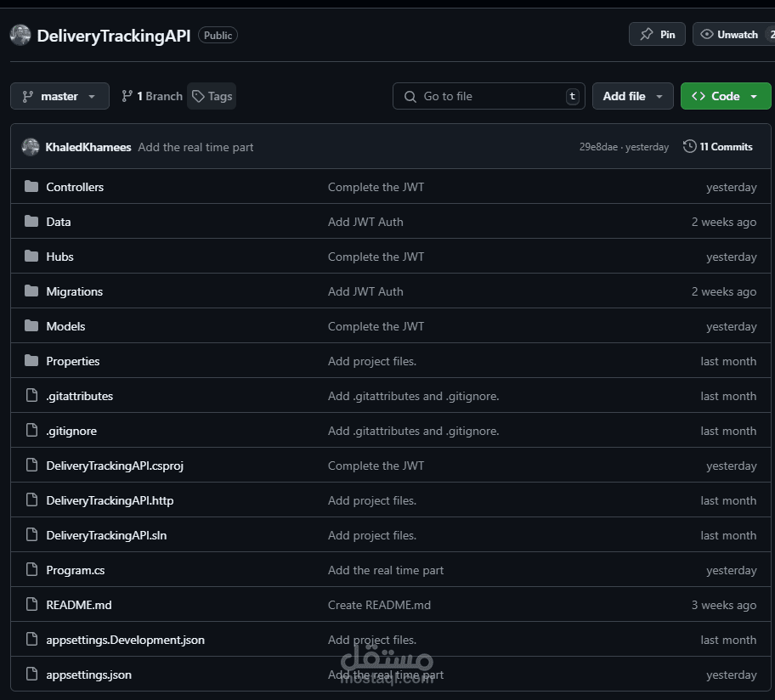Click inside the Go to file search field
The width and height of the screenshot is (775, 700).
coord(489,96)
